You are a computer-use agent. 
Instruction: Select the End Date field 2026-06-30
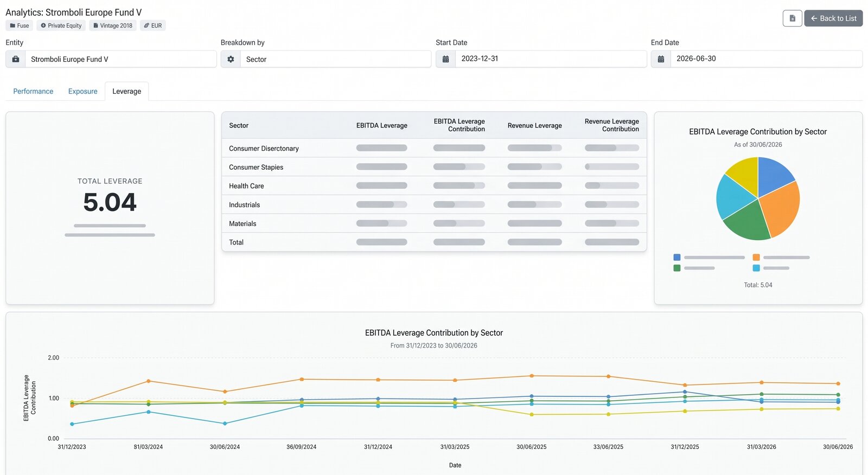(x=766, y=59)
